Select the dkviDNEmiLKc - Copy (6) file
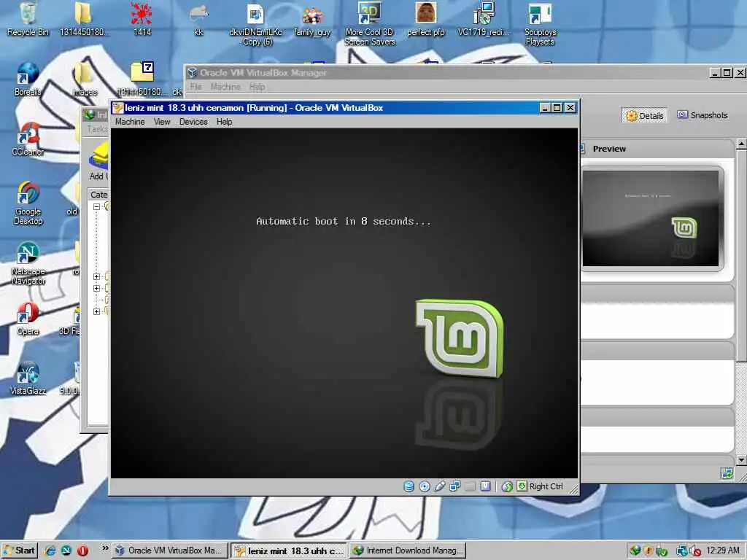 (256, 24)
